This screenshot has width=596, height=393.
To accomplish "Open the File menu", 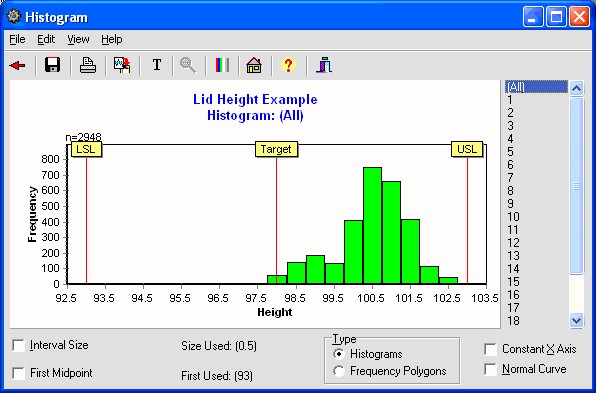I will tap(17, 39).
